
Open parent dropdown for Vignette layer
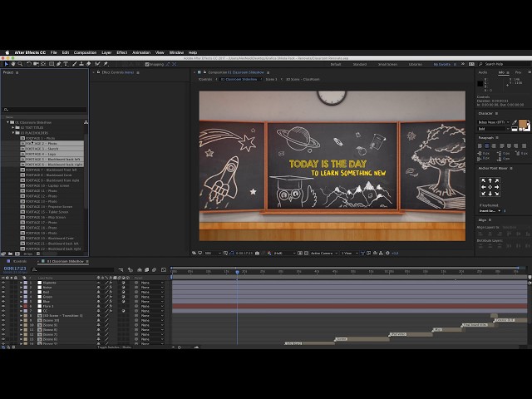coord(152,283)
